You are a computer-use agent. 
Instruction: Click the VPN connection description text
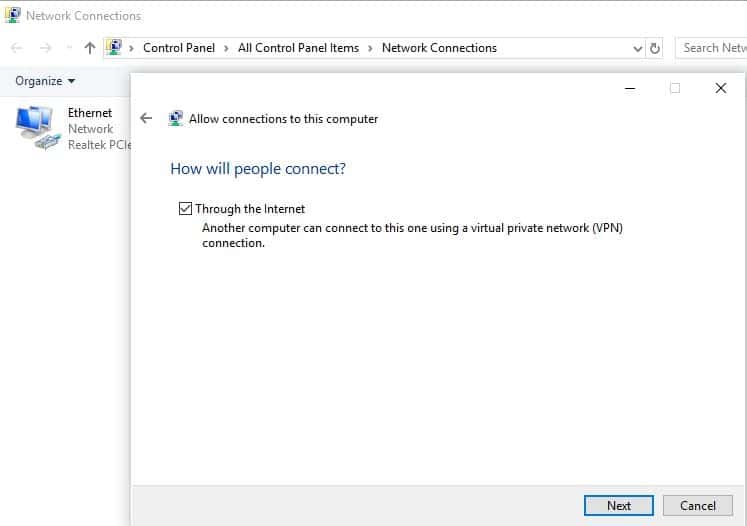(x=412, y=235)
